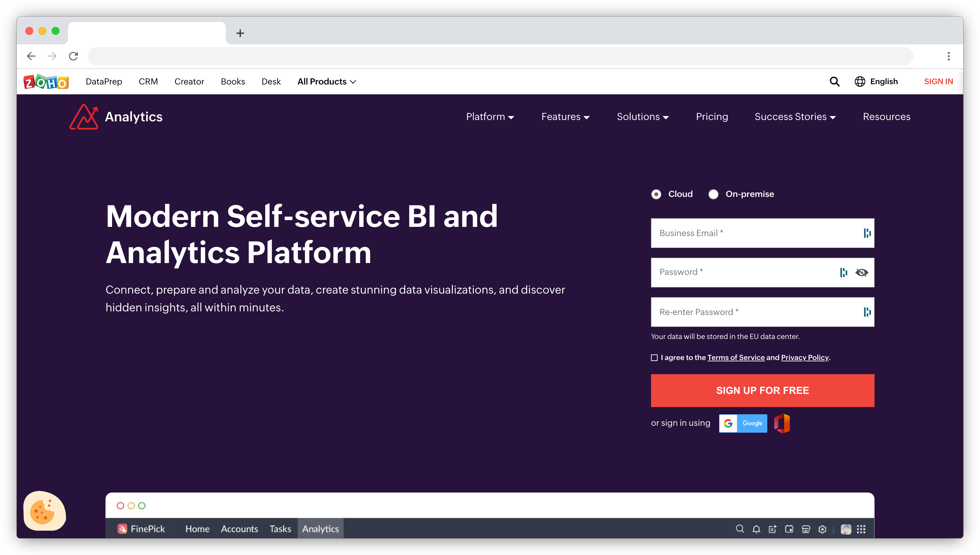The width and height of the screenshot is (980, 555).
Task: Expand the Platform menu
Action: 490,117
